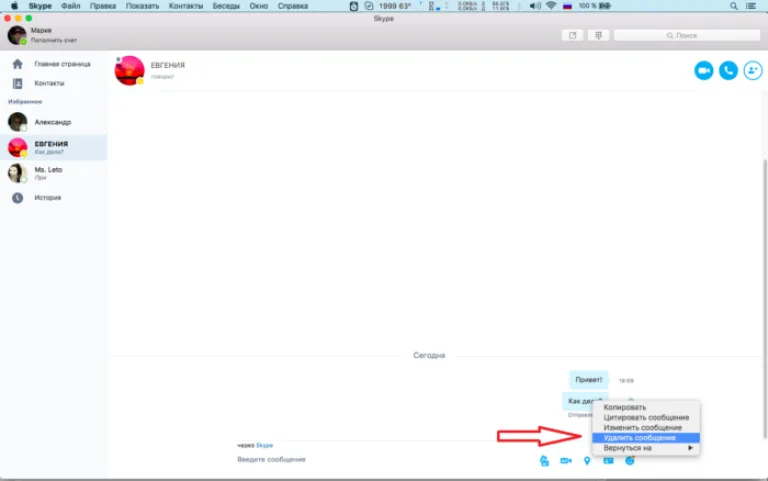Image resolution: width=768 pixels, height=481 pixels.
Task: Open the emoticon picker
Action: (x=630, y=461)
